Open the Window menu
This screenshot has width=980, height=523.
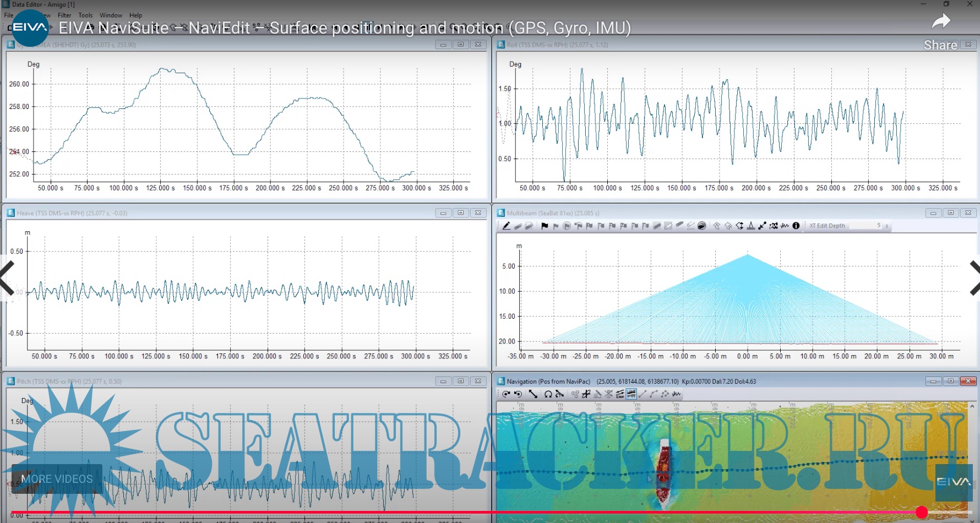point(111,15)
